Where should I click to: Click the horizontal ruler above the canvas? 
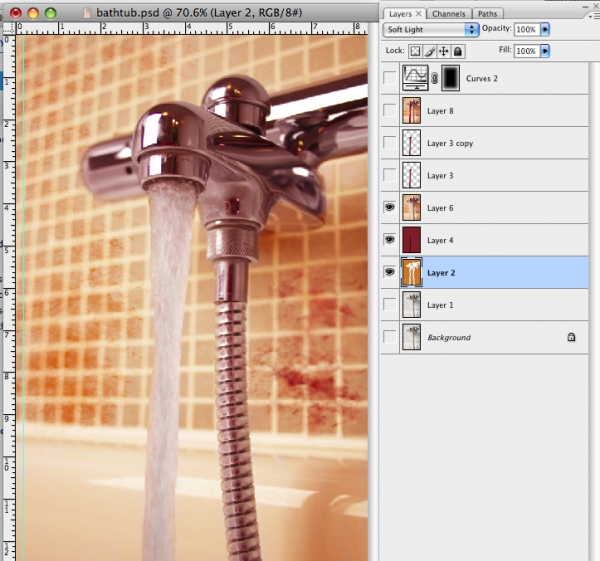coord(191,29)
